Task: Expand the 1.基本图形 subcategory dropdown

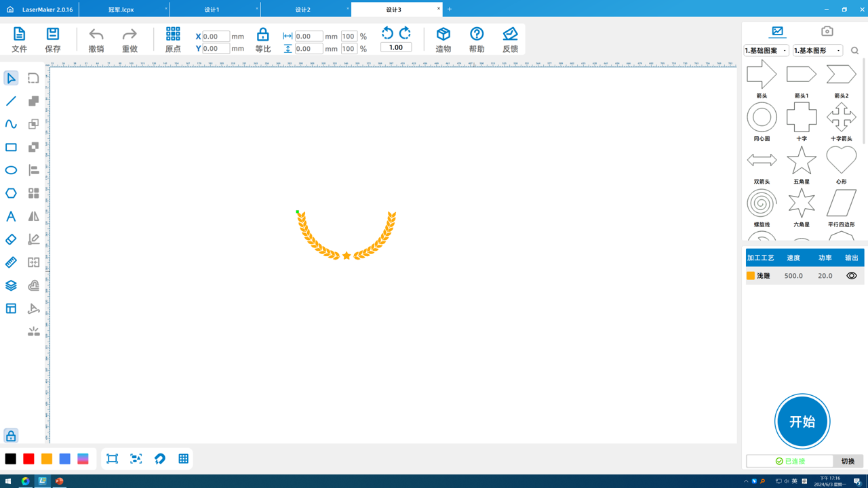Action: [818, 51]
